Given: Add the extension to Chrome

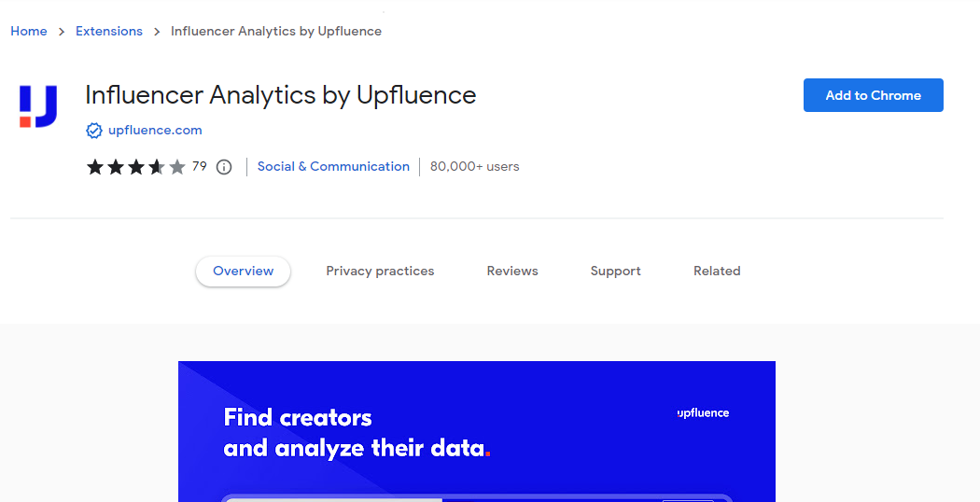Looking at the screenshot, I should [873, 95].
